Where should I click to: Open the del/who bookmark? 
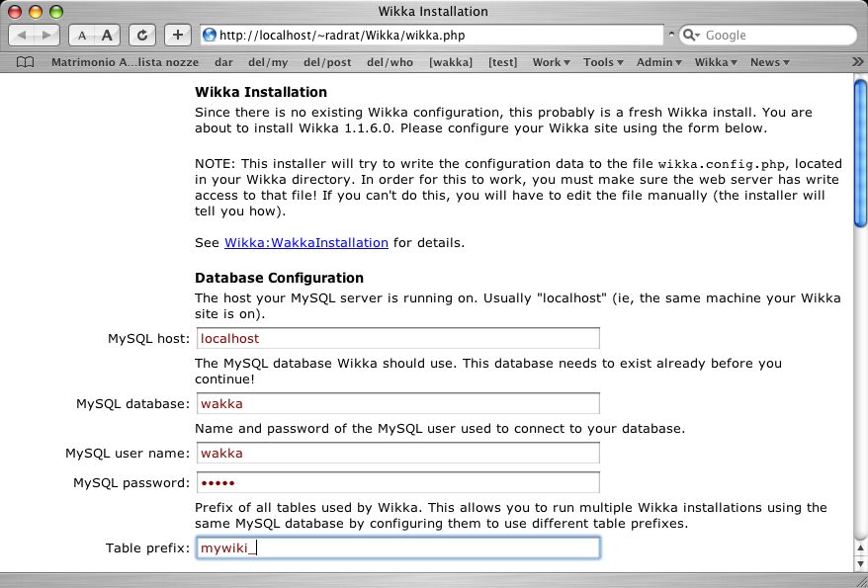(x=390, y=62)
